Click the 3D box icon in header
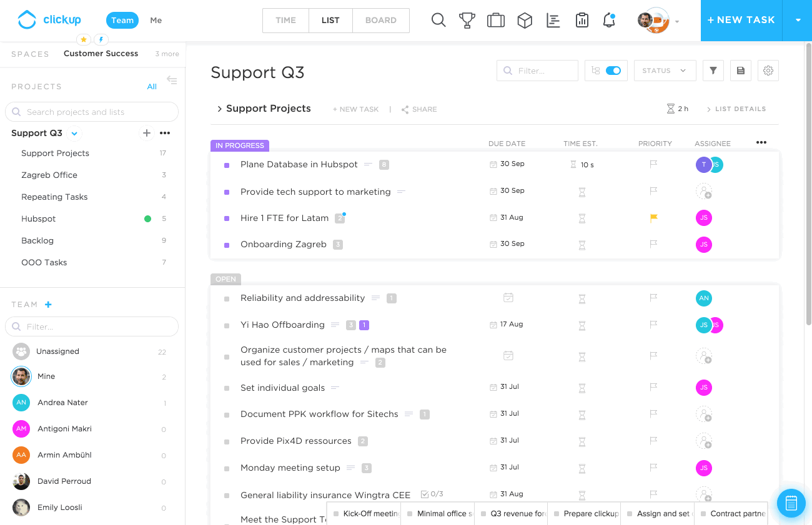 [x=525, y=21]
